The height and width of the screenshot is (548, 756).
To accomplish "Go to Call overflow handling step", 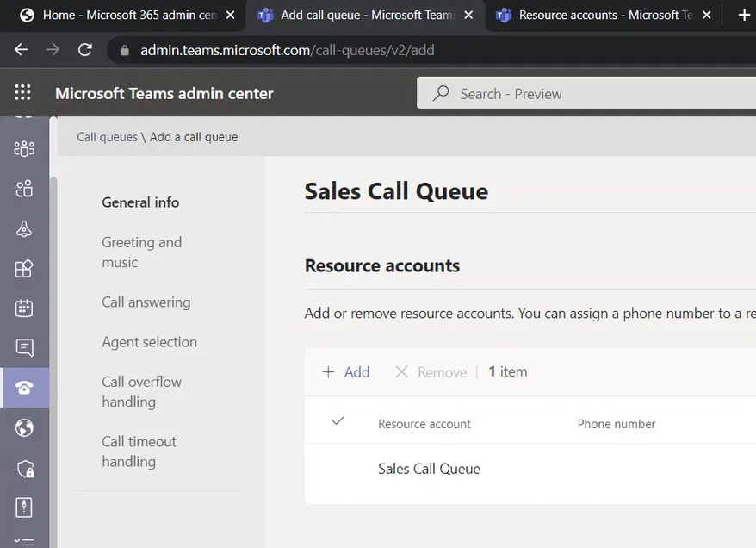I will pyautogui.click(x=141, y=391).
